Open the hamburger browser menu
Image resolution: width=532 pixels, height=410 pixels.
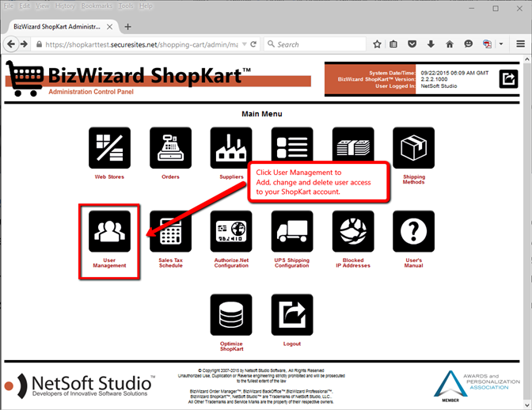520,44
